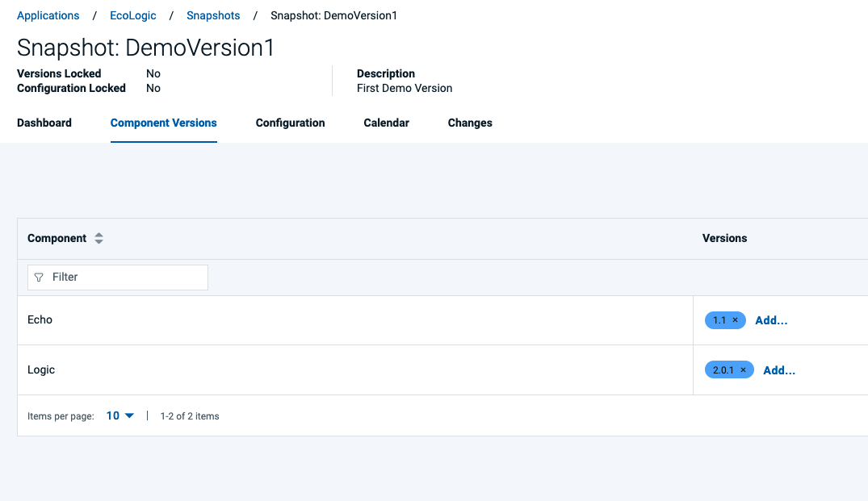View the Changes tab

pos(470,123)
